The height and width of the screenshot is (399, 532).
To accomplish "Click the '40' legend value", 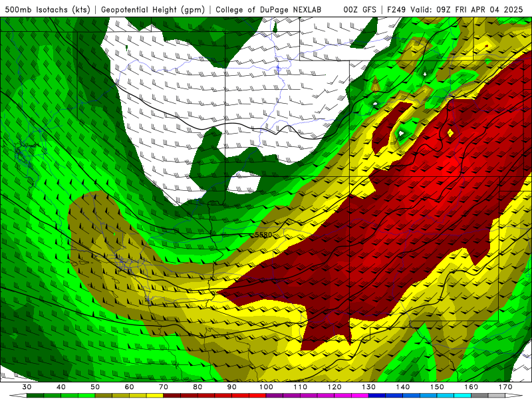I will click(61, 387).
